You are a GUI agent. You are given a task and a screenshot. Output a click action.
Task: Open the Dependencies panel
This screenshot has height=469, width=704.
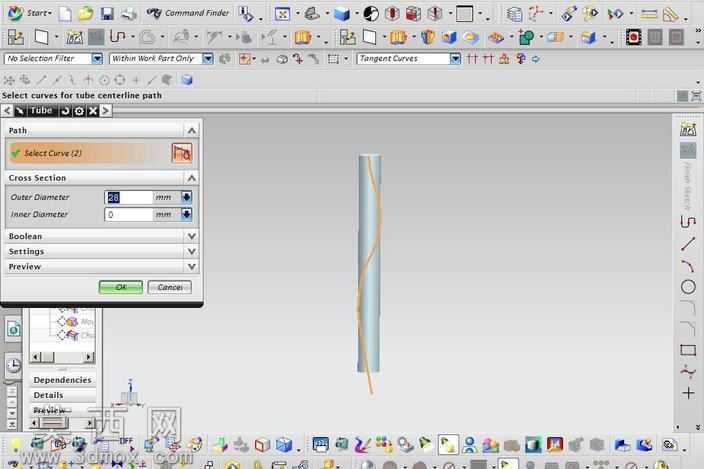[62, 380]
